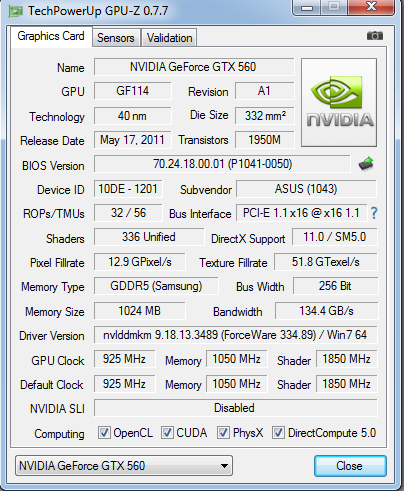
Task: Click the Subvendor field ASUS (1043)
Action: tap(306, 189)
